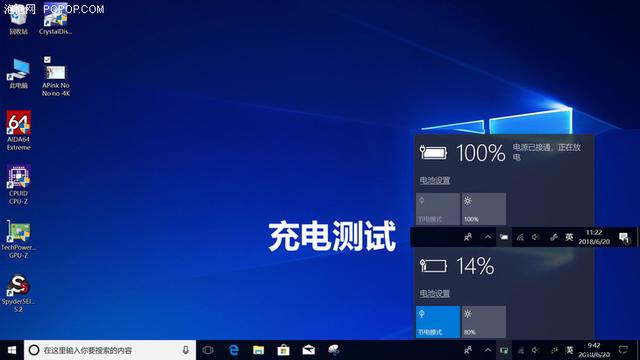This screenshot has height=360, width=640.
Task: Open File Explorer from the taskbar
Action: tap(258, 350)
